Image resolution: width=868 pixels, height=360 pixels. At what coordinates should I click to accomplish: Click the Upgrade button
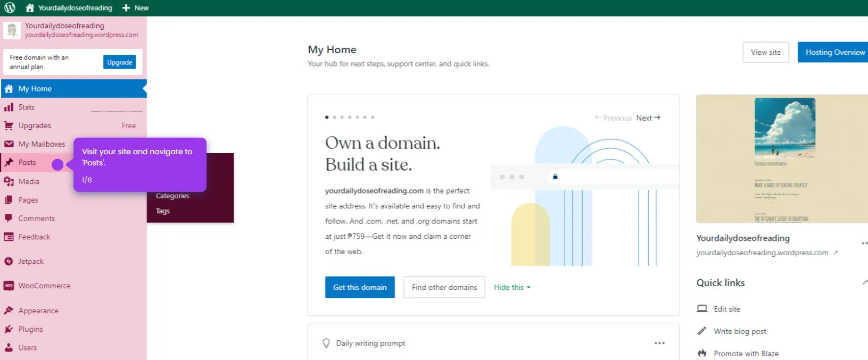click(119, 62)
